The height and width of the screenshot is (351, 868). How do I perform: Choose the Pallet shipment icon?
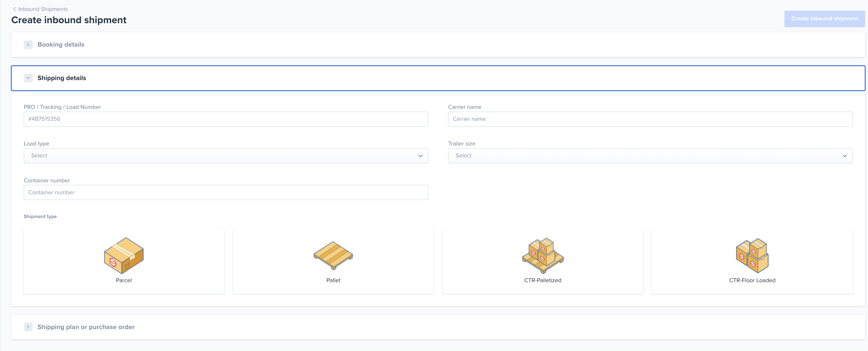click(x=333, y=255)
